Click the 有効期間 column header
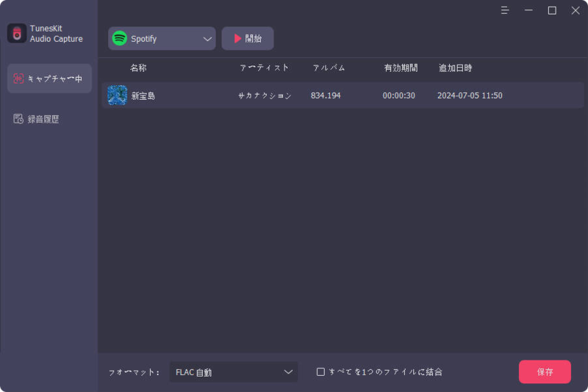Viewport: 588px width, 392px height. 401,68
